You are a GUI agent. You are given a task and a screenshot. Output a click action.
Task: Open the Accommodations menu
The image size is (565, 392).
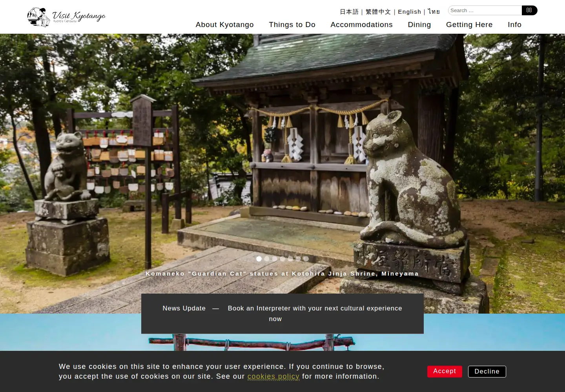coord(361,25)
